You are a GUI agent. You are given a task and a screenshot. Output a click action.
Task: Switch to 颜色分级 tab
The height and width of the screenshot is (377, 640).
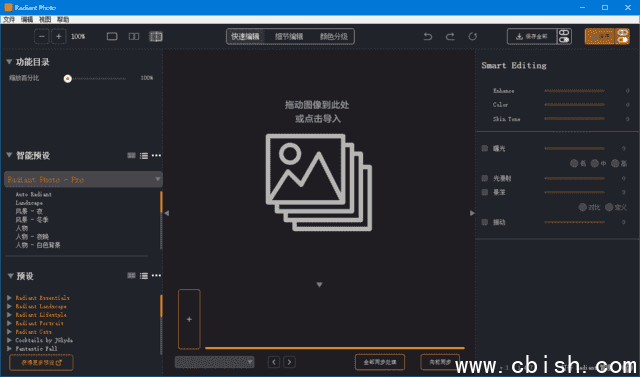pos(333,36)
